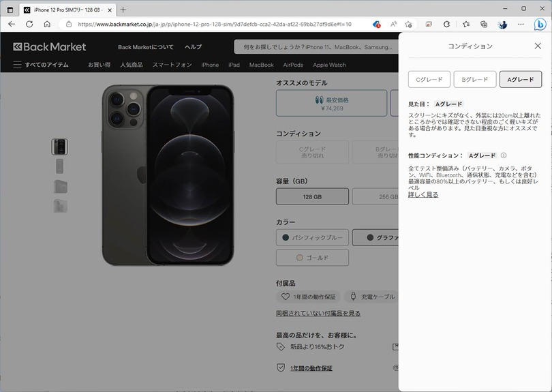The height and width of the screenshot is (392, 552).
Task: Open the browser settings and more menu
Action: click(x=519, y=24)
